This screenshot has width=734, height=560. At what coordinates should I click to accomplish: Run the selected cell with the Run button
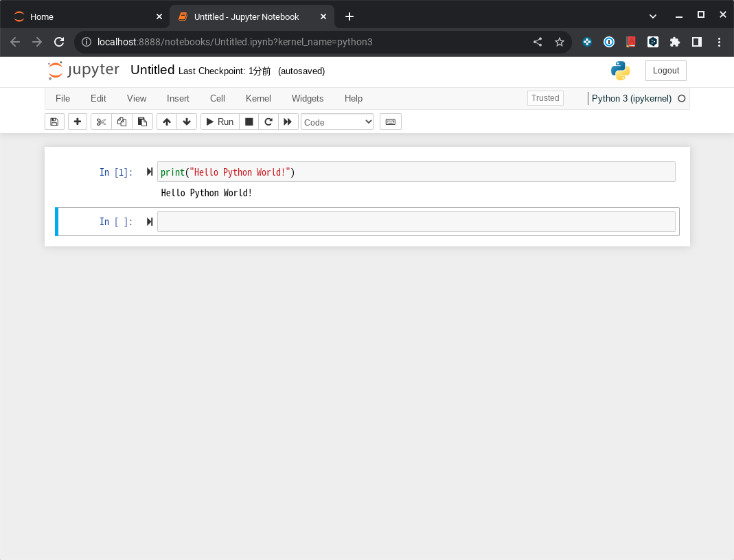(x=219, y=121)
